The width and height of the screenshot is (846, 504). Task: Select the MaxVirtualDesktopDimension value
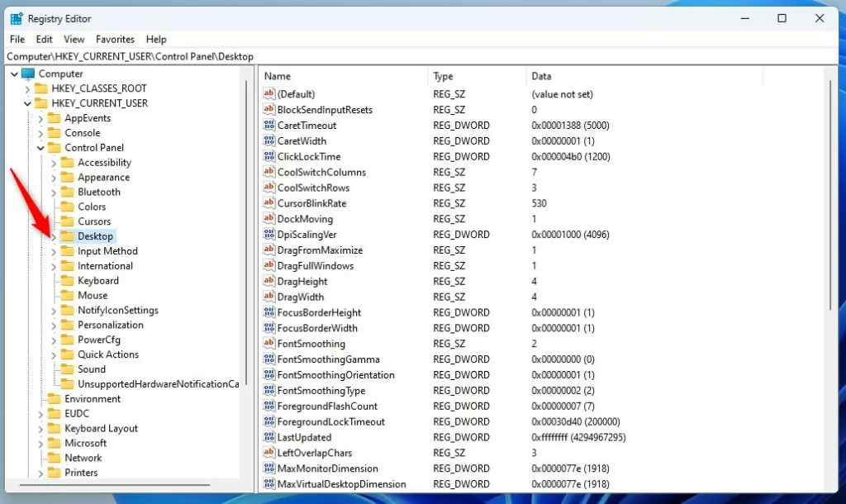341,484
